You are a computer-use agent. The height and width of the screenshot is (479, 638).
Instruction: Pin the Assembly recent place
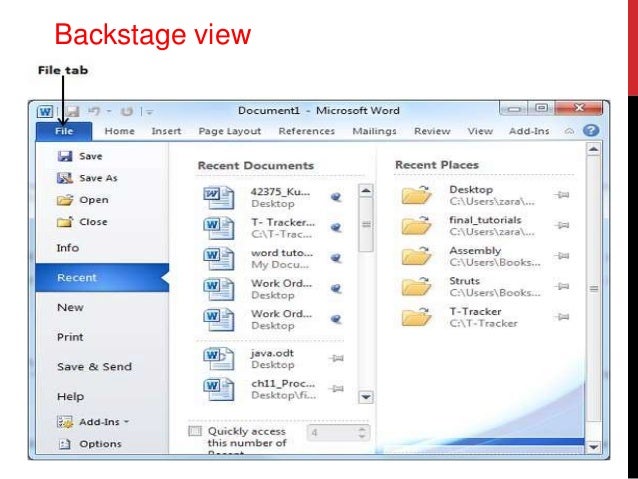pos(562,256)
